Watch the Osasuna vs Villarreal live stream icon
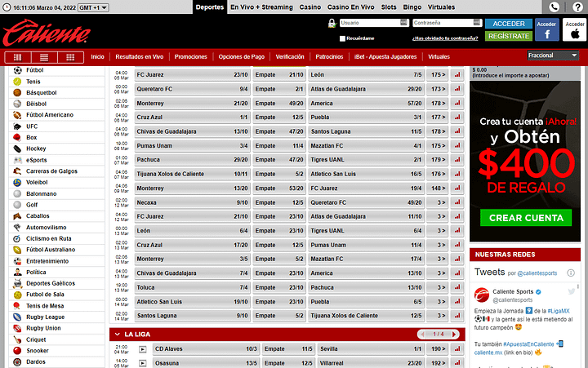This screenshot has width=588, height=368. 142,363
